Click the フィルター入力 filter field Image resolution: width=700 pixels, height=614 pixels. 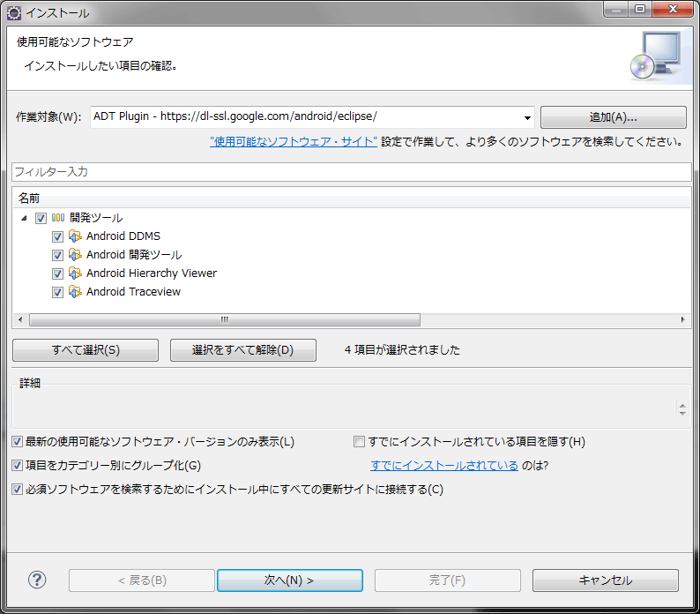point(352,172)
